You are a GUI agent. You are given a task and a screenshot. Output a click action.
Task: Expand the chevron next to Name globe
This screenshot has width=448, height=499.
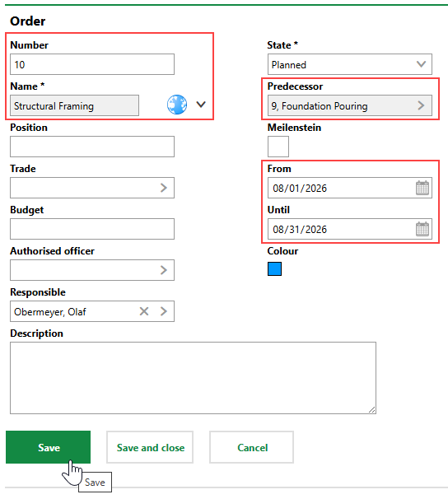click(x=201, y=105)
